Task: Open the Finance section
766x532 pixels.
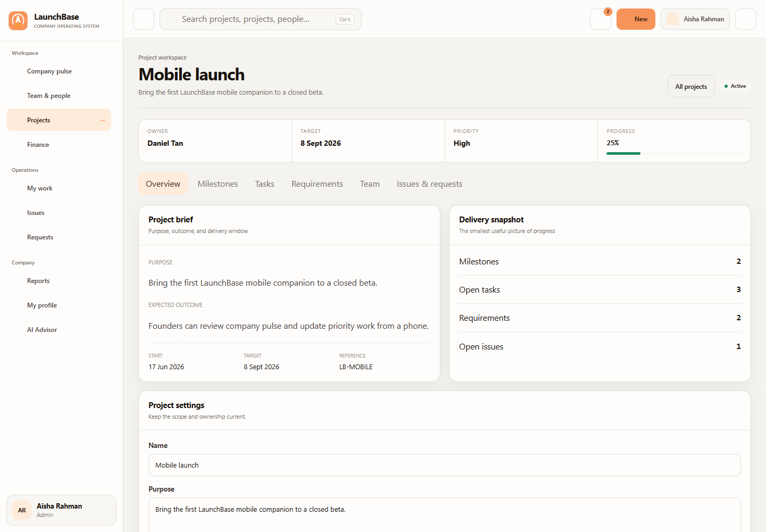Action: pyautogui.click(x=59, y=145)
